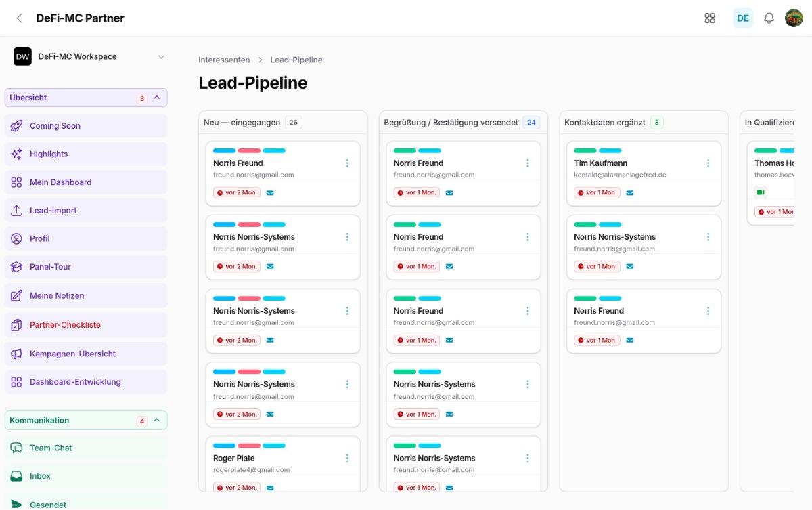
Task: Open options menu for Norris Norris-Systems in Kontaktdaten ergänzt
Action: coord(708,237)
